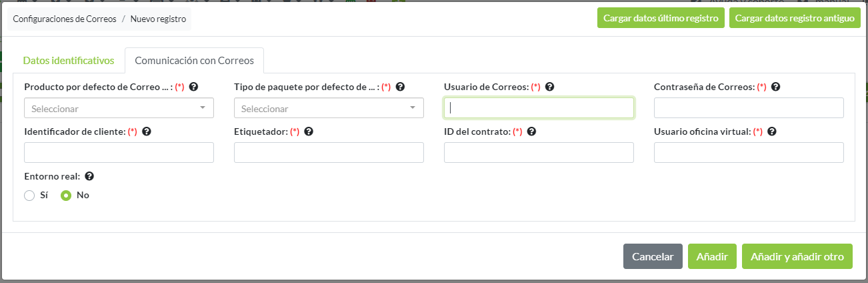Click help icon beside Tipo de paquete
This screenshot has width=868, height=283.
pos(401,87)
